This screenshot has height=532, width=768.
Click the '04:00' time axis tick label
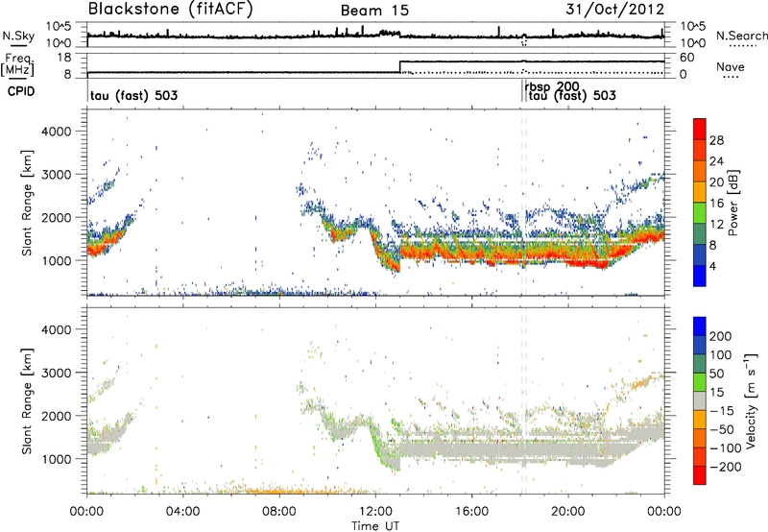coord(183,512)
